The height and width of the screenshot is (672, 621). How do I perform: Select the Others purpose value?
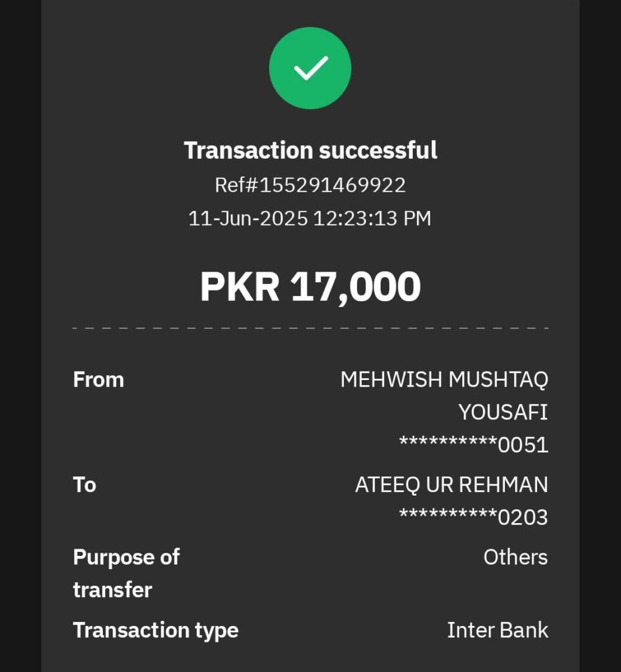click(x=515, y=558)
